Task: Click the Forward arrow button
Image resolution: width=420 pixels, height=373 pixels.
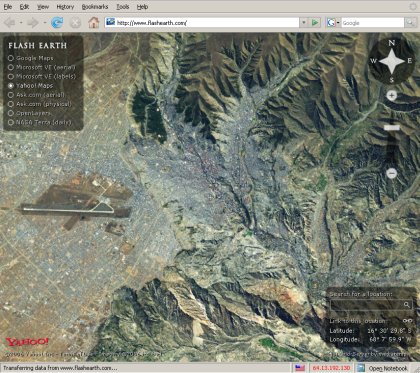Action: point(33,23)
